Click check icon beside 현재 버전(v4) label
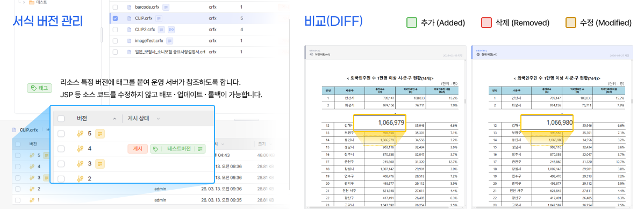This screenshot has width=644, height=209. pos(478,54)
